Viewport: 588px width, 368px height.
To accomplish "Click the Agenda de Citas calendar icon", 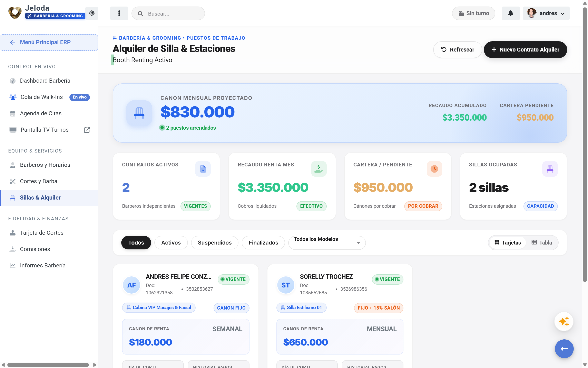I will point(13,113).
